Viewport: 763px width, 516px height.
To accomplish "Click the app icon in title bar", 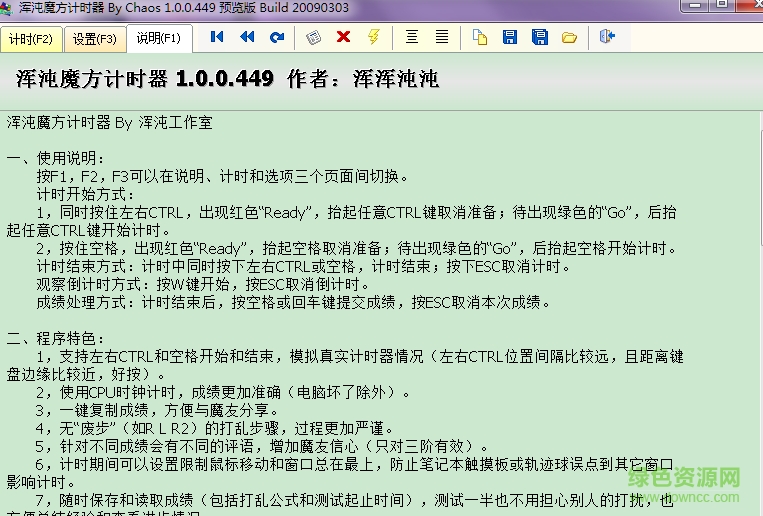I will [x=6, y=8].
